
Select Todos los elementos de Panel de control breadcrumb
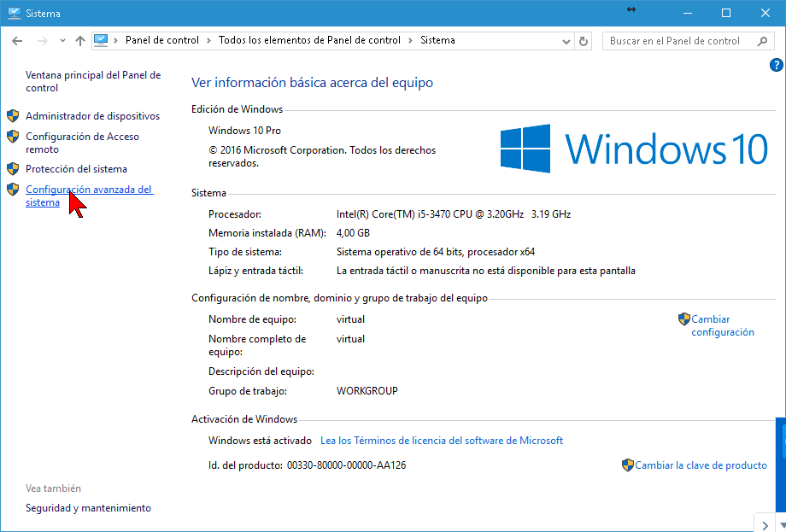[309, 40]
